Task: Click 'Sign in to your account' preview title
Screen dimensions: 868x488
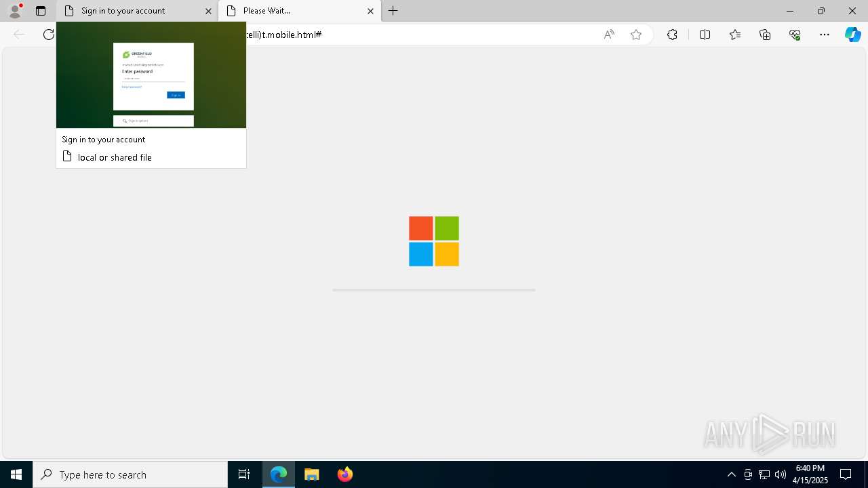Action: (x=103, y=140)
